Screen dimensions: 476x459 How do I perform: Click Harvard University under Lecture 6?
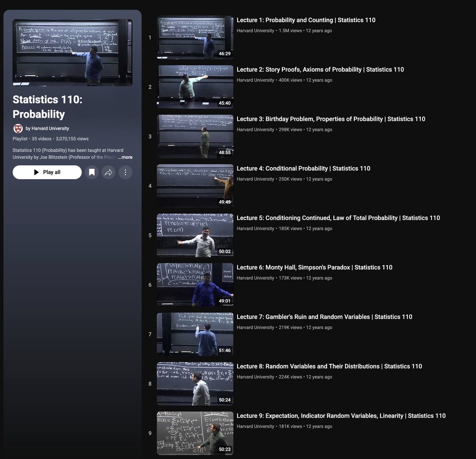pyautogui.click(x=255, y=278)
